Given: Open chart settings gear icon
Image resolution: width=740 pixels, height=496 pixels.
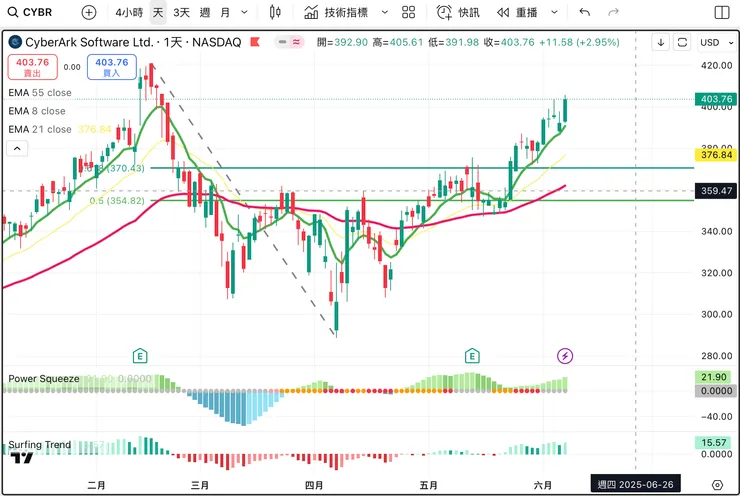Looking at the screenshot, I should [717, 485].
